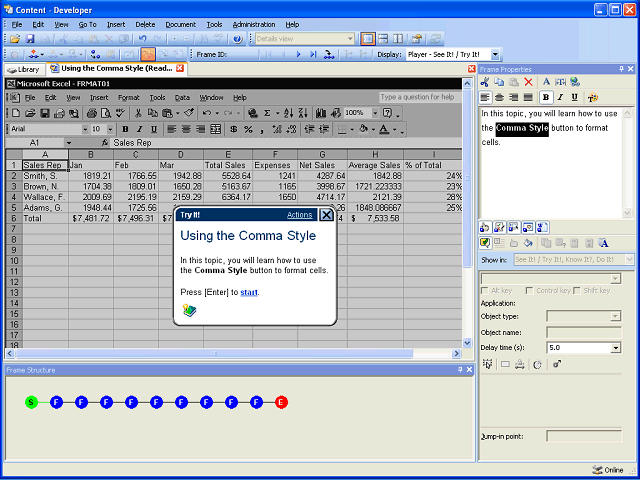Open font dialog with blue A icon
Viewport: 640px width, 480px height.
(546, 82)
